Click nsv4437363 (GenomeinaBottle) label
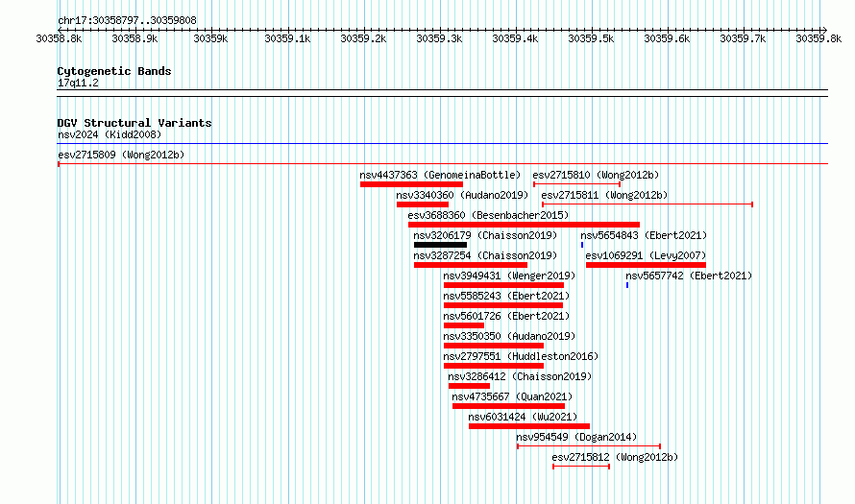 tap(440, 175)
